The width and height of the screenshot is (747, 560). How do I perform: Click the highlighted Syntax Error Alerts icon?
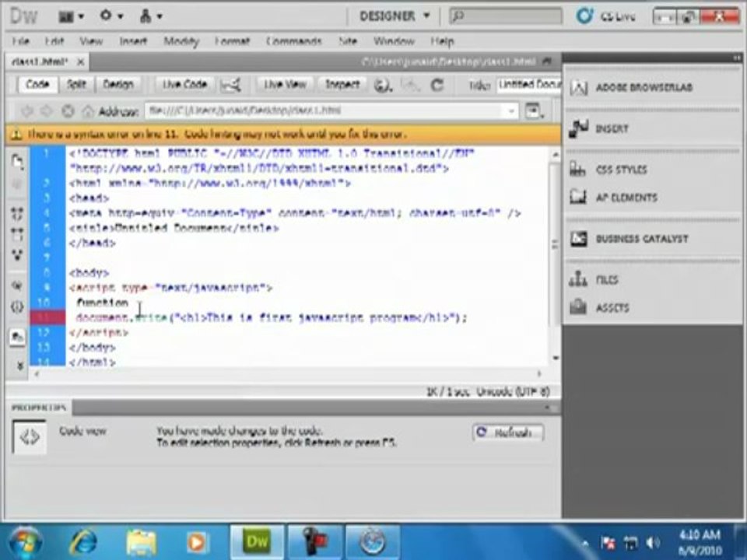click(17, 337)
